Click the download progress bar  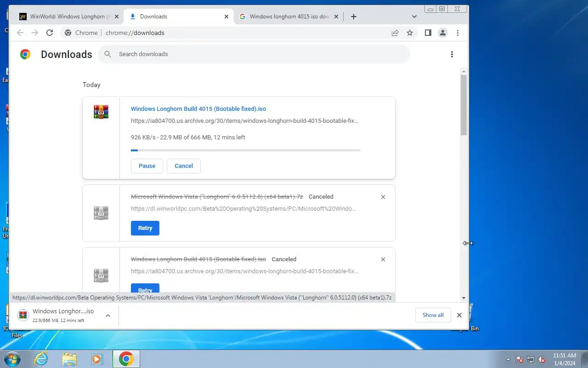[x=246, y=150]
